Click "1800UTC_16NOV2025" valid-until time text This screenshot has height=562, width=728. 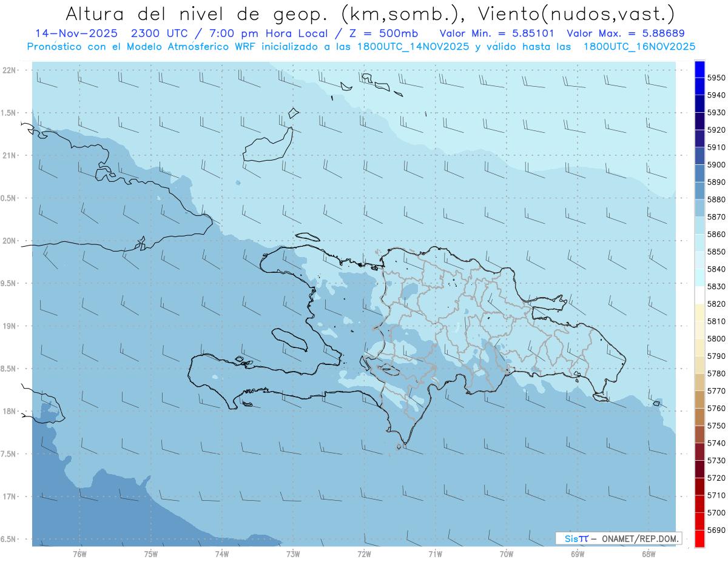(639, 47)
